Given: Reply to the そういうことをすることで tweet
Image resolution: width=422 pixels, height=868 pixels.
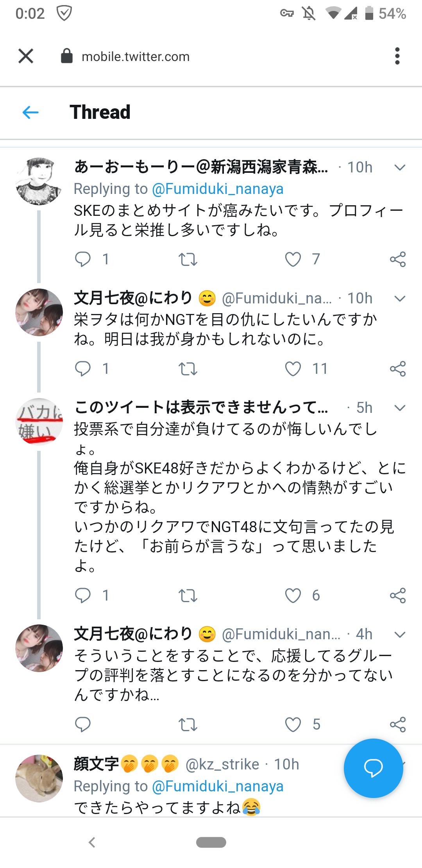Looking at the screenshot, I should [83, 725].
